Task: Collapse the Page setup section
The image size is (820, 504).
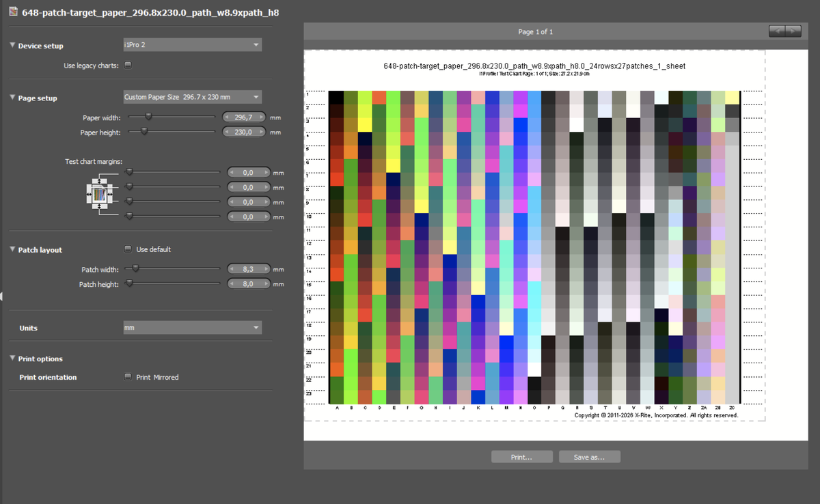Action: [13, 98]
